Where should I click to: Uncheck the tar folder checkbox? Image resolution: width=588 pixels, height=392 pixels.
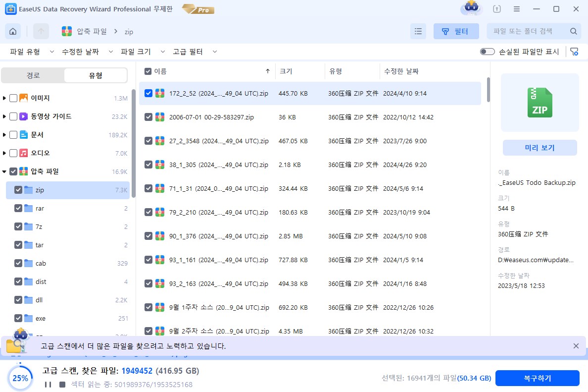(x=18, y=245)
